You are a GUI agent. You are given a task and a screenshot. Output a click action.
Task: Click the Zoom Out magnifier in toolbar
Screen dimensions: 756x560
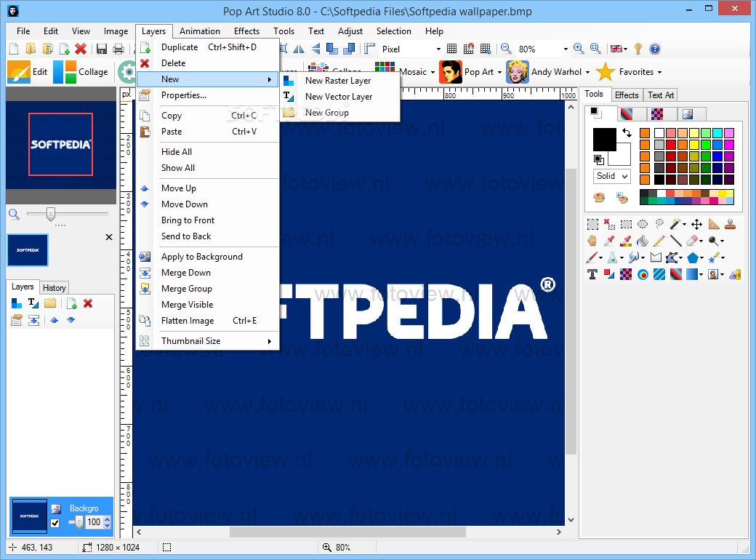pos(506,49)
